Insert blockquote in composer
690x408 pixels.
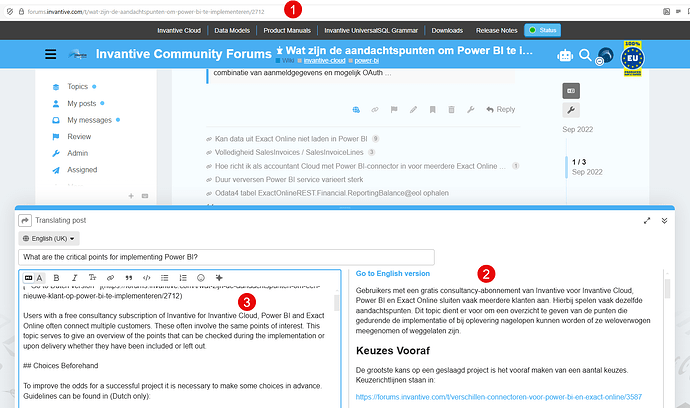click(x=128, y=278)
